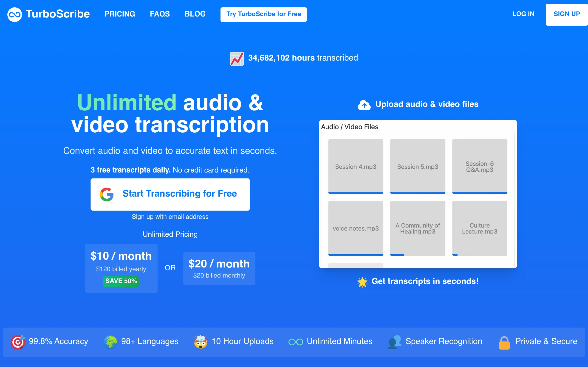Screen dimensions: 588x367
Task: Open the PRICING page
Action: [x=120, y=14]
